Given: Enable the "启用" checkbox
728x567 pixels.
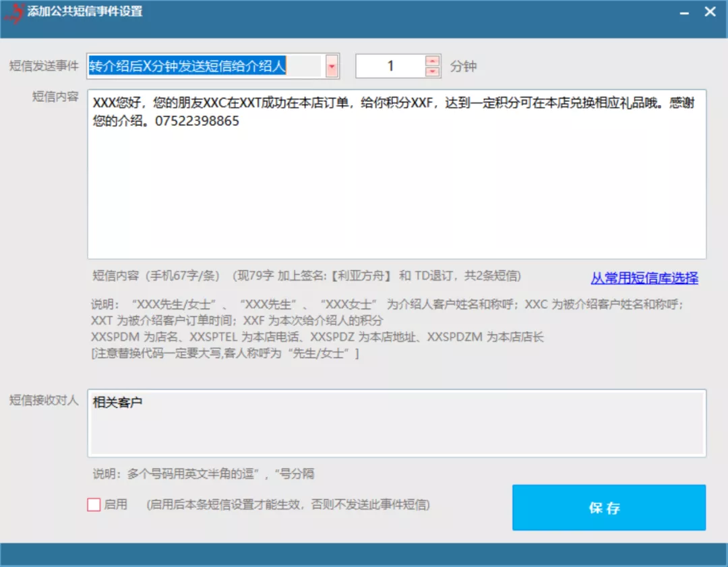Looking at the screenshot, I should click(94, 505).
